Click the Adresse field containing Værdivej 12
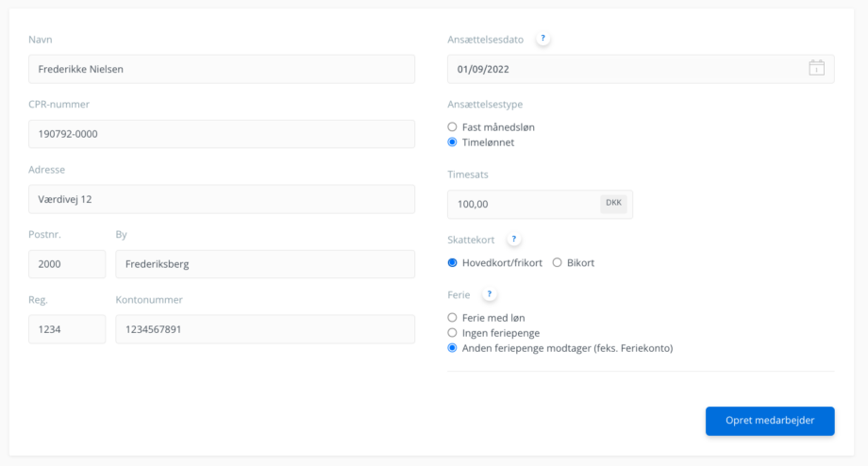 222,199
